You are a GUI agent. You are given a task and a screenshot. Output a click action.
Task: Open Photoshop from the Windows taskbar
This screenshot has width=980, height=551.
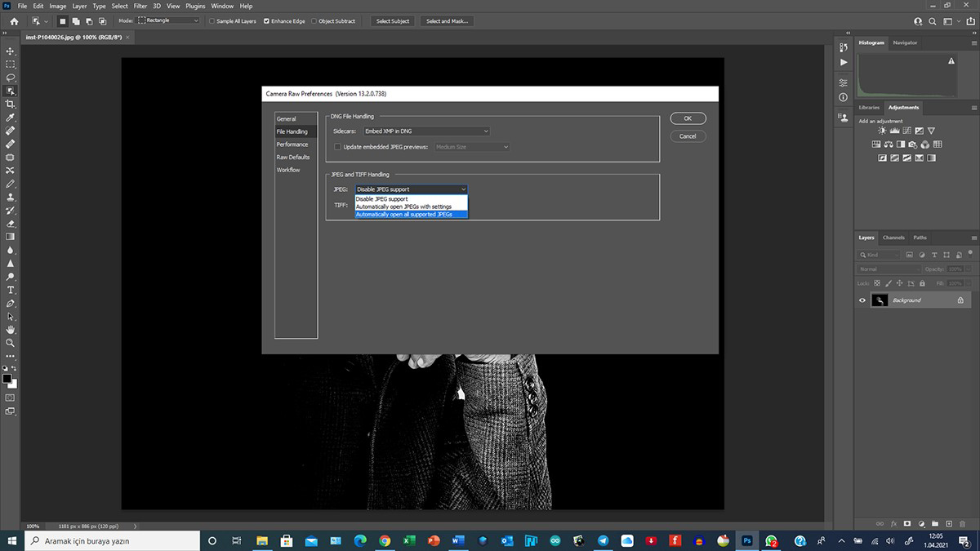pyautogui.click(x=746, y=540)
